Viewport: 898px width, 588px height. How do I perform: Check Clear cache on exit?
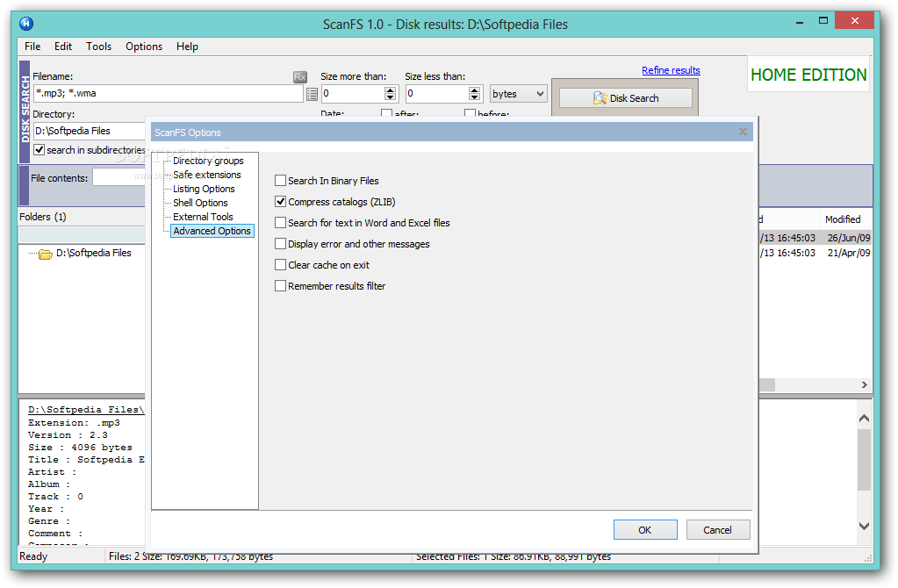pyautogui.click(x=280, y=265)
